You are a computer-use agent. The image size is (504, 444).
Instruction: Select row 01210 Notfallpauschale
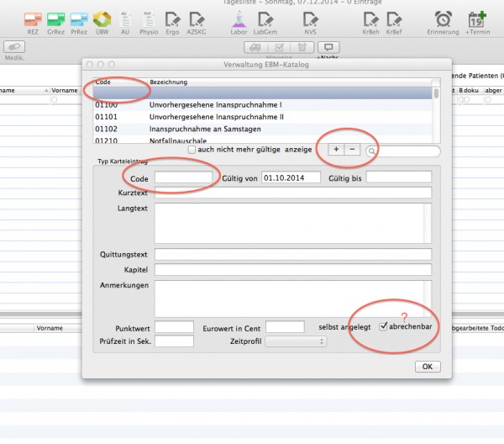[x=263, y=140]
